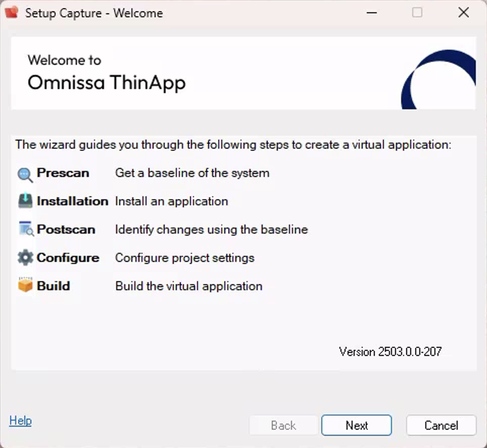Open the Help link

pos(20,421)
